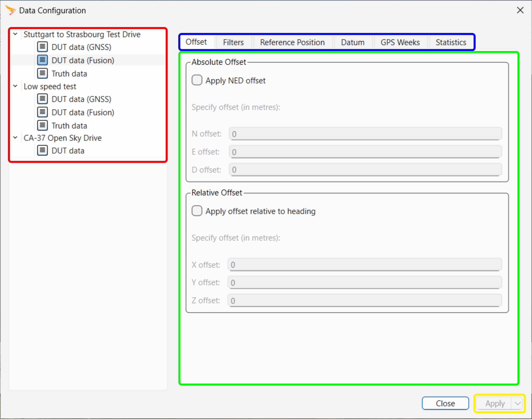Collapse the Stuttgart to Strasbourg Test Drive node

[15, 34]
